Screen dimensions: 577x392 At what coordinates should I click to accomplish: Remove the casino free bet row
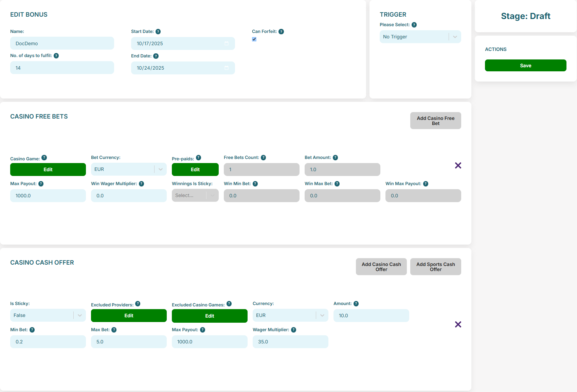(458, 165)
